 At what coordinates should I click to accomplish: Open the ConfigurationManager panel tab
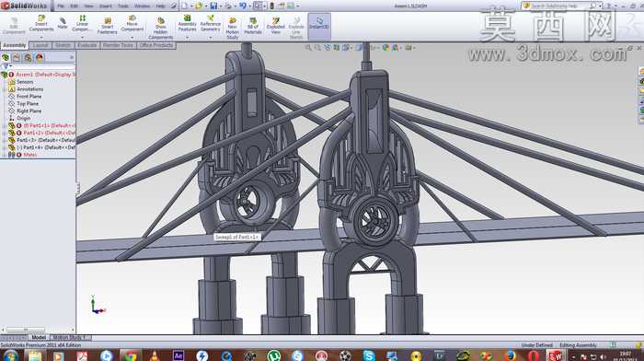click(x=28, y=57)
